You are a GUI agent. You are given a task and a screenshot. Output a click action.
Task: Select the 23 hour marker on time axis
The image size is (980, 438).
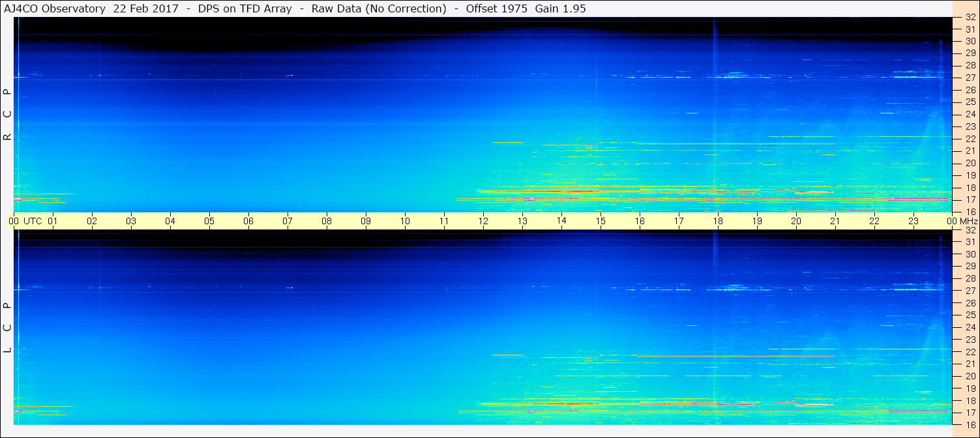[913, 221]
